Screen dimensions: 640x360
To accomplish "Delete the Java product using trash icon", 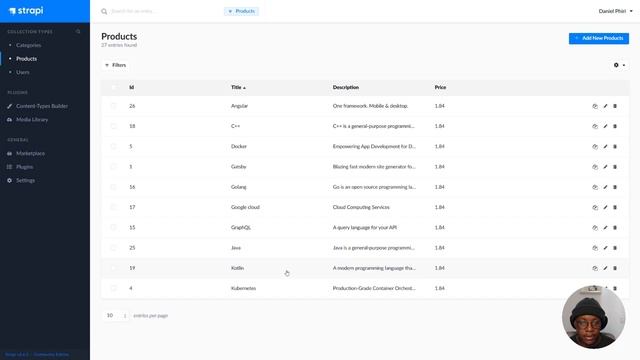I will 615,248.
